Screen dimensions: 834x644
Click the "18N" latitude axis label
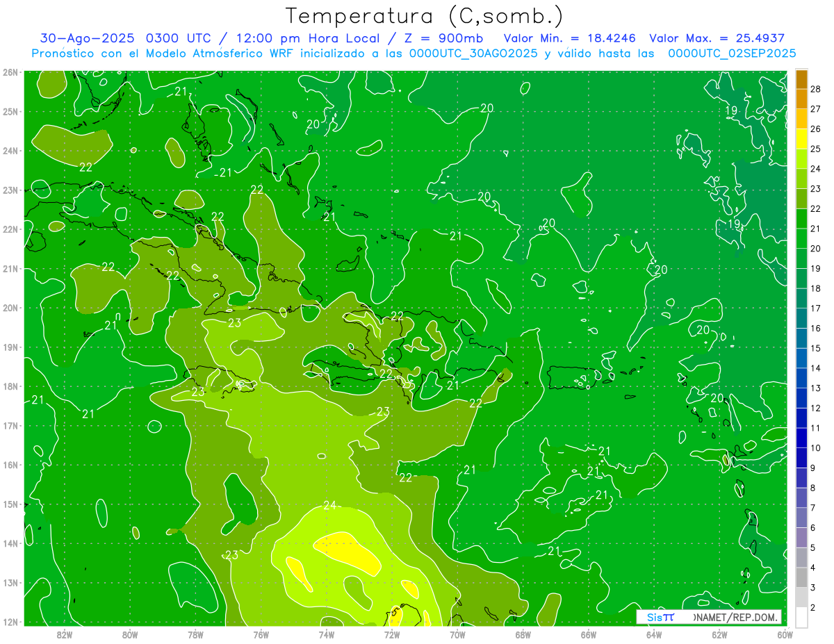tap(10, 386)
